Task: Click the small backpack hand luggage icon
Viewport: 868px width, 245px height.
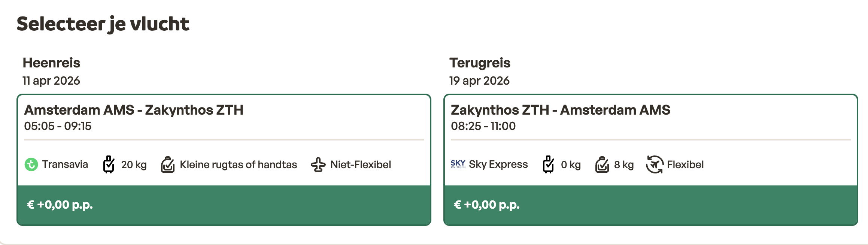Action: point(168,164)
